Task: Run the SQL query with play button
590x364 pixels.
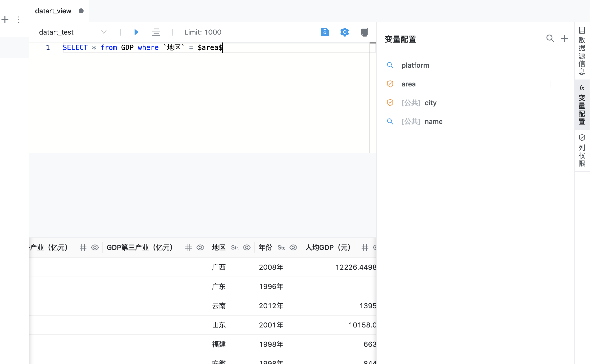Action: tap(136, 32)
